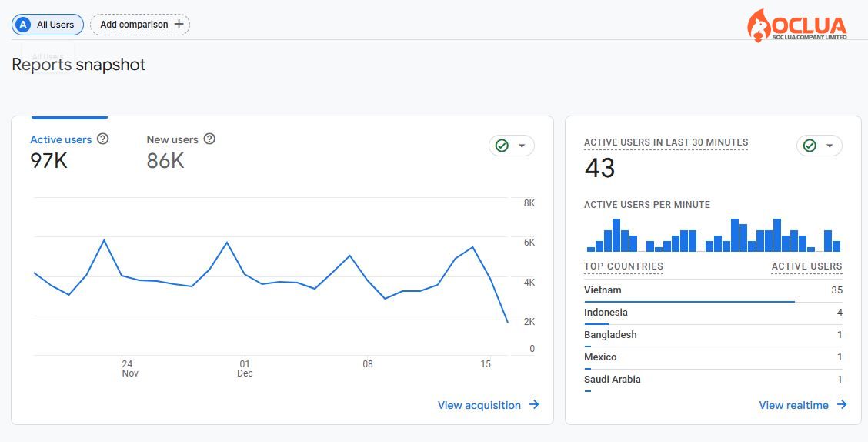Click Vietnam's blue progress bar
868x442 pixels.
coord(689,302)
